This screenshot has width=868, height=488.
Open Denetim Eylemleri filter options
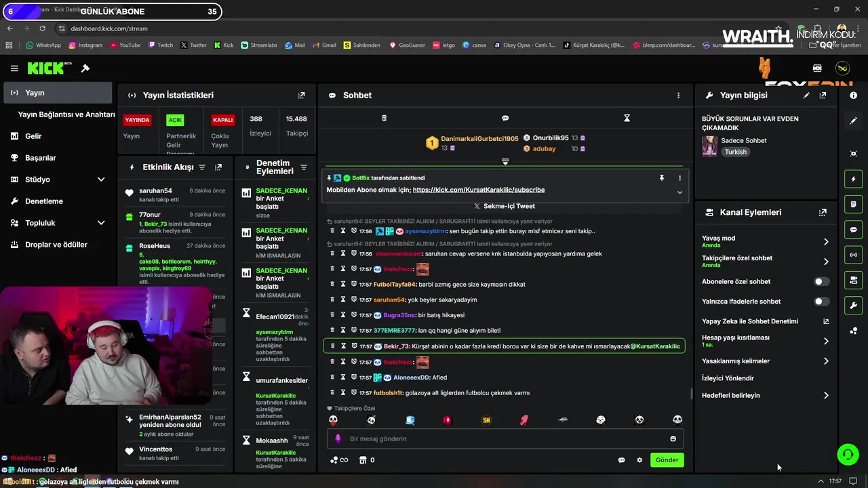[304, 167]
